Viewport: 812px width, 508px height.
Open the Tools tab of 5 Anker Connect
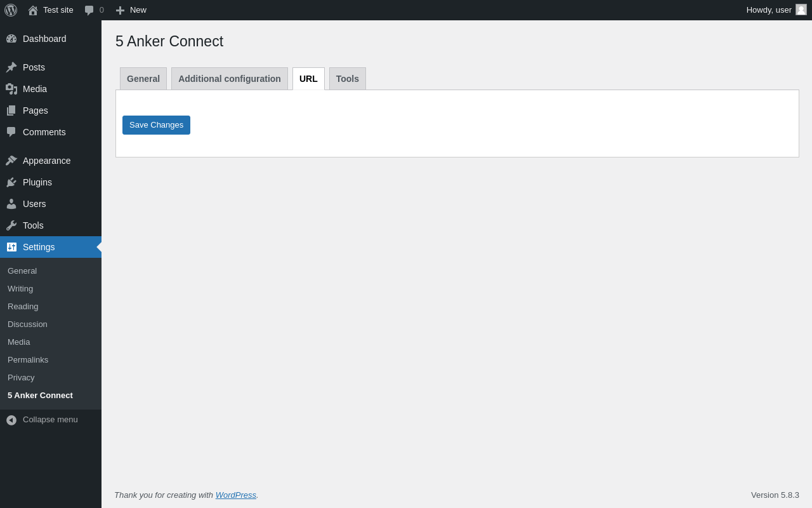coord(348,79)
